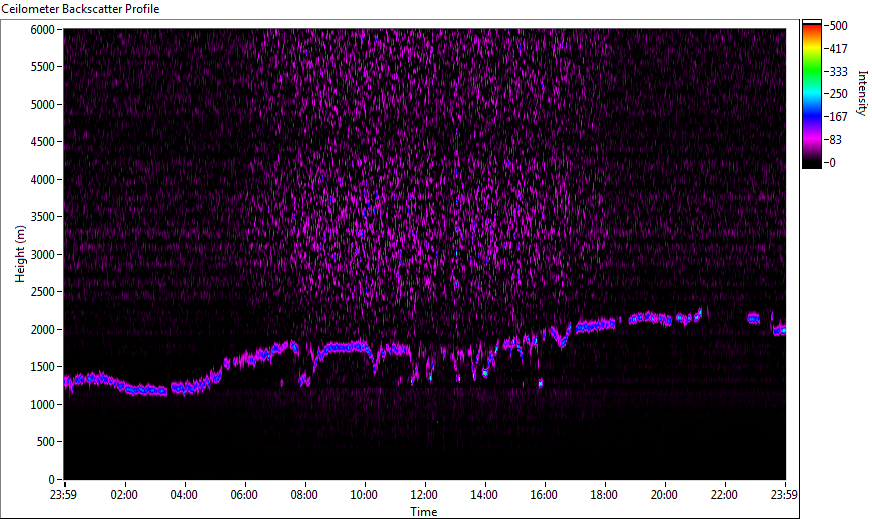Click the 2500 height axis value

pos(42,292)
